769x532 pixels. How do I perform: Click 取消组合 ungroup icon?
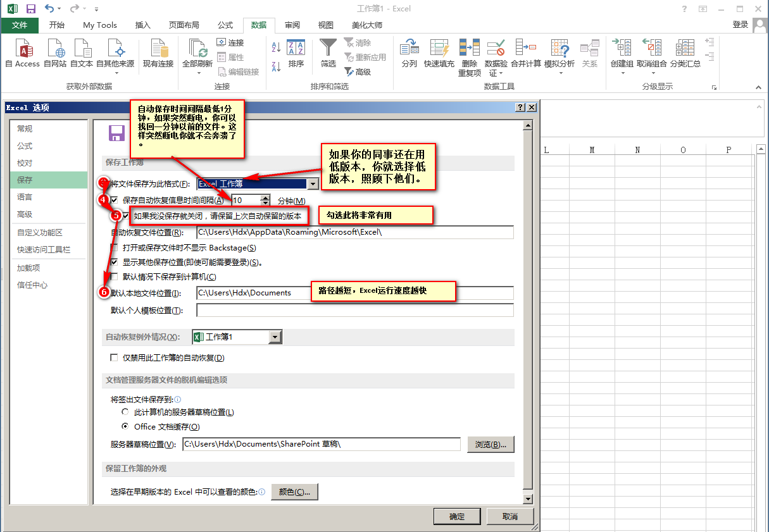tap(651, 49)
